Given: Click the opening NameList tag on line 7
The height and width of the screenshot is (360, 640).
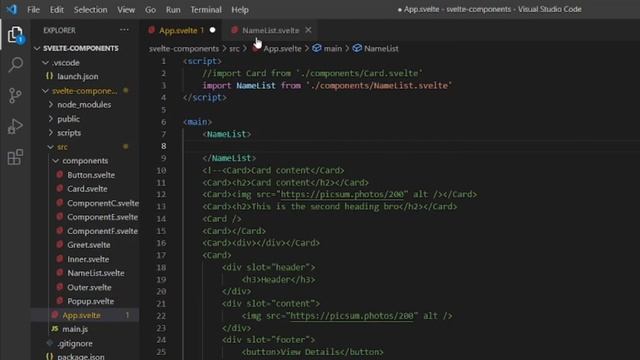Looking at the screenshot, I should pos(227,134).
